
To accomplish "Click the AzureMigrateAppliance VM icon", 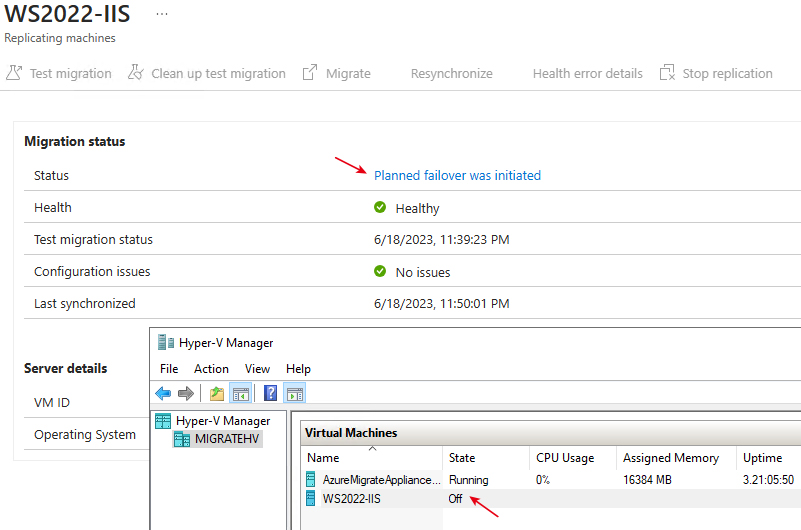I will pos(311,479).
